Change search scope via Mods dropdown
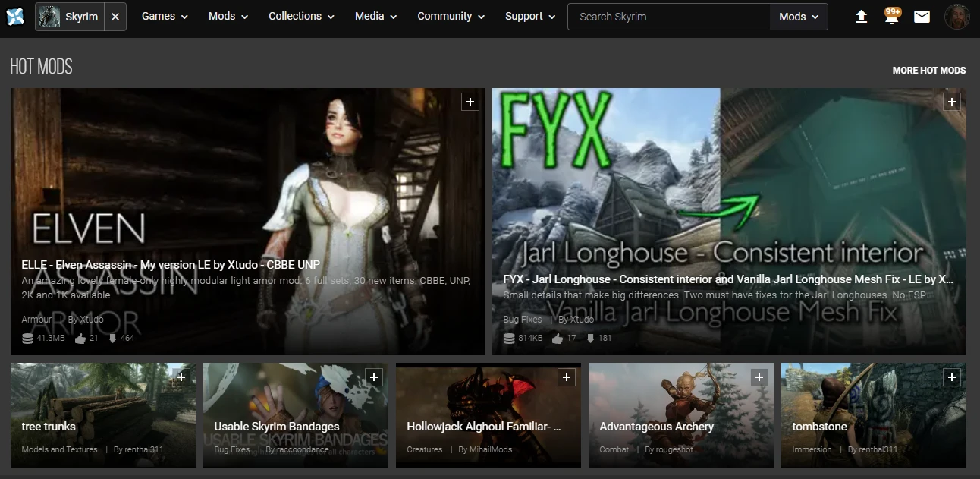980x479 pixels. click(x=799, y=17)
